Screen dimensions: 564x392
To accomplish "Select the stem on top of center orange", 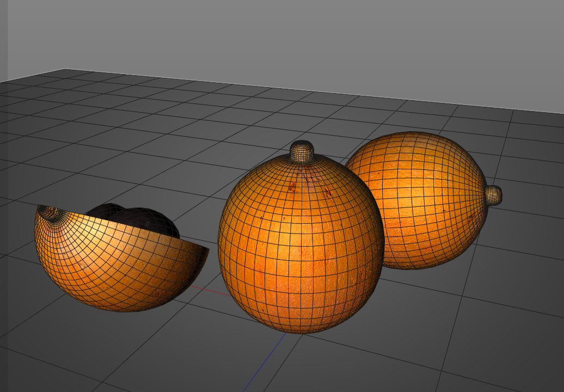I will pyautogui.click(x=302, y=151).
